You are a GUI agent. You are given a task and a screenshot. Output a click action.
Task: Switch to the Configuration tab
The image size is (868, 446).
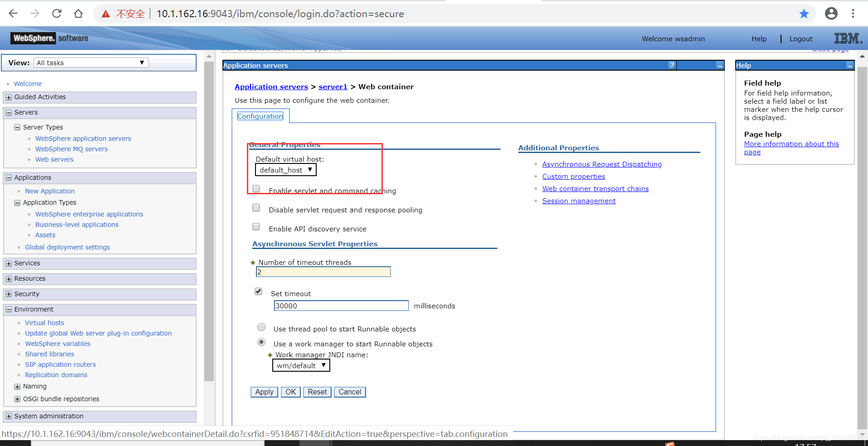260,116
